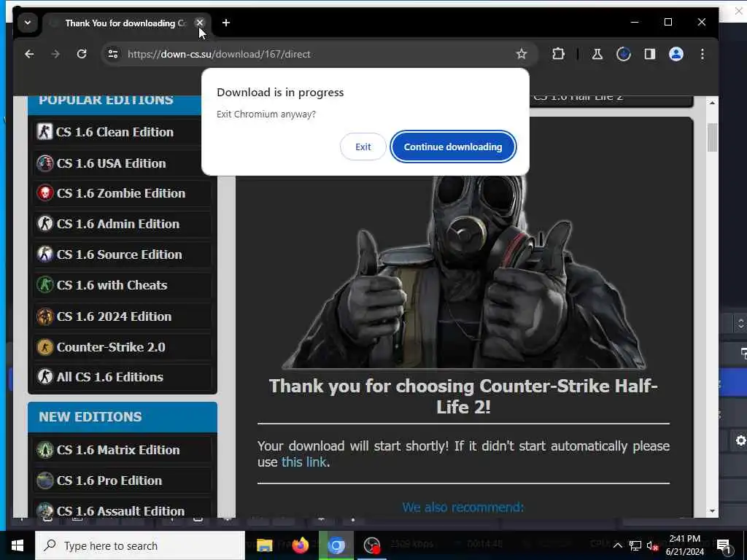Open CS 1.6 Admin Edition
747x560 pixels.
(123, 224)
